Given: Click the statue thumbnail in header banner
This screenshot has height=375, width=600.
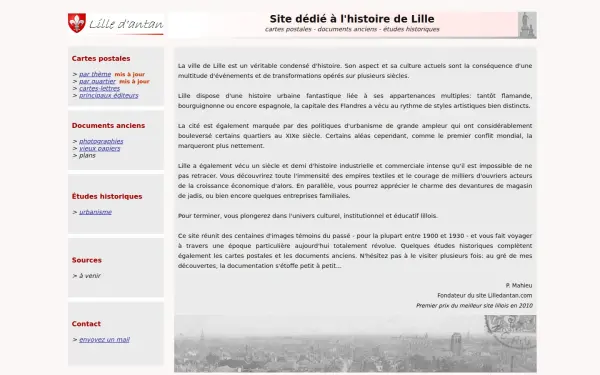Looking at the screenshot, I should 527,25.
